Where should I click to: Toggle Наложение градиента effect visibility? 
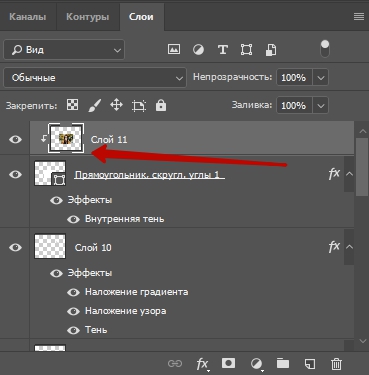pyautogui.click(x=73, y=292)
